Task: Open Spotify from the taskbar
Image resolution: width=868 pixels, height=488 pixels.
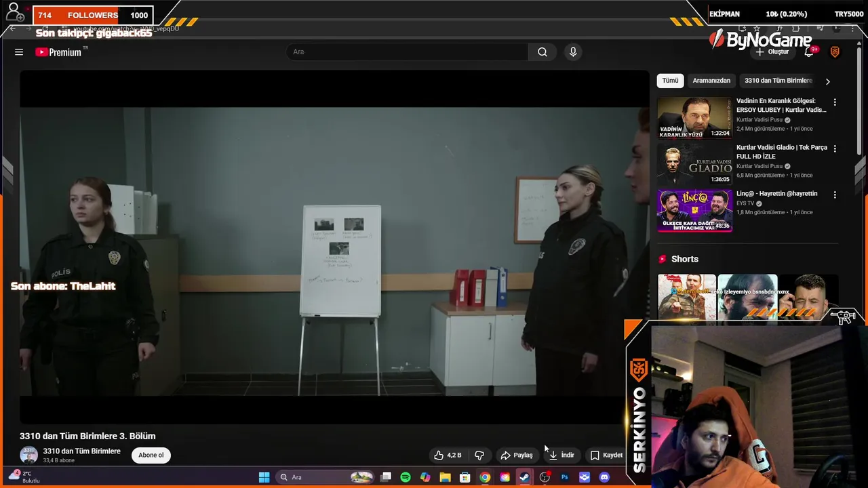Action: coord(406,477)
